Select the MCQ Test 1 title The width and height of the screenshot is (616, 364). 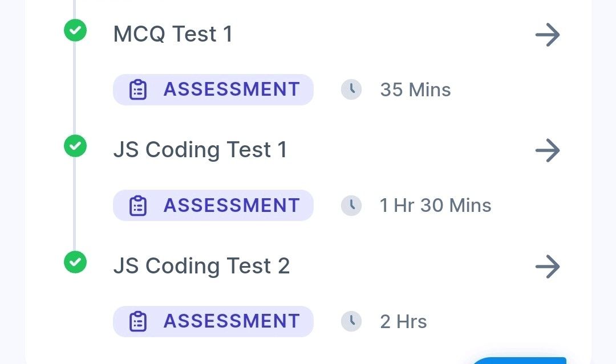click(x=173, y=34)
